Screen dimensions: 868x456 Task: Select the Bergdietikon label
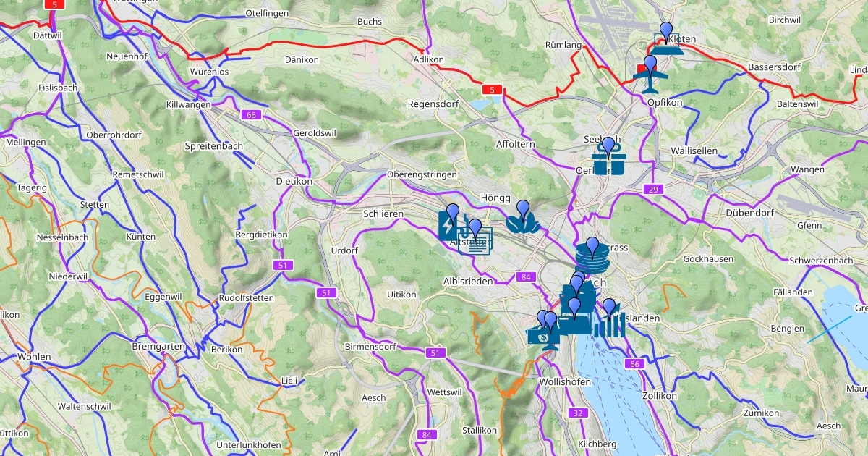coord(262,235)
